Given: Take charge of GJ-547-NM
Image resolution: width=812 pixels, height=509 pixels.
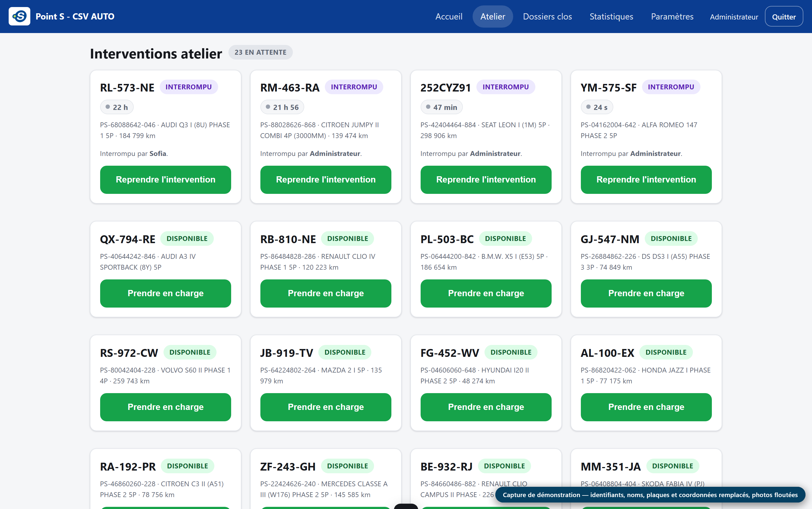Looking at the screenshot, I should [x=646, y=293].
